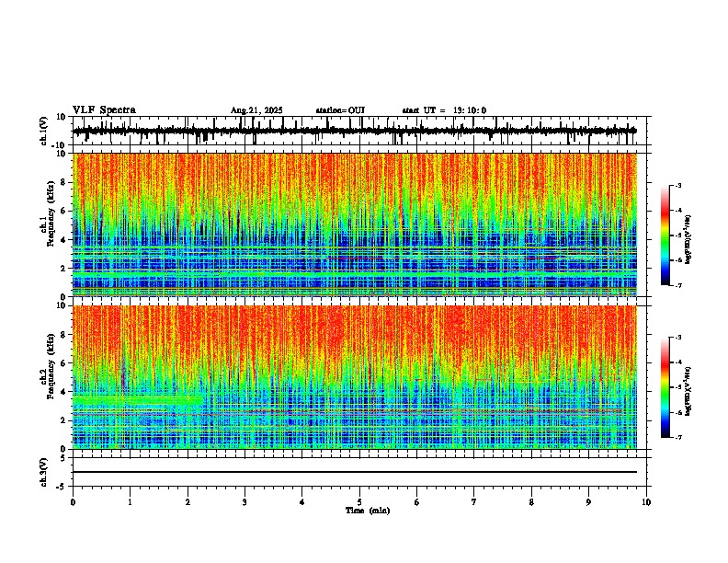The image size is (728, 563).
Task: Click time axis tick label "1"
Action: coord(130,502)
